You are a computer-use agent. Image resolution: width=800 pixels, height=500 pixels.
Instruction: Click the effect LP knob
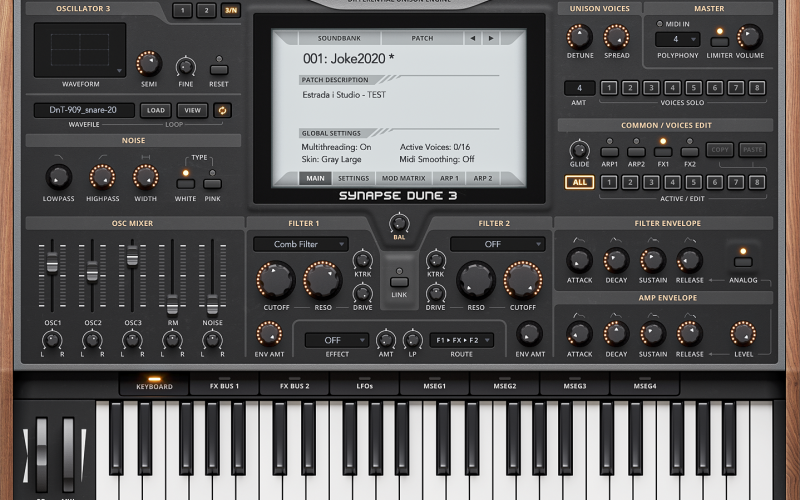412,340
